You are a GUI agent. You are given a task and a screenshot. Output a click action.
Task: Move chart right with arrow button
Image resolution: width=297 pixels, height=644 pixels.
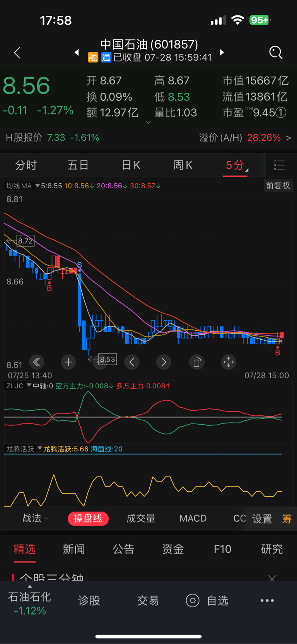164,362
